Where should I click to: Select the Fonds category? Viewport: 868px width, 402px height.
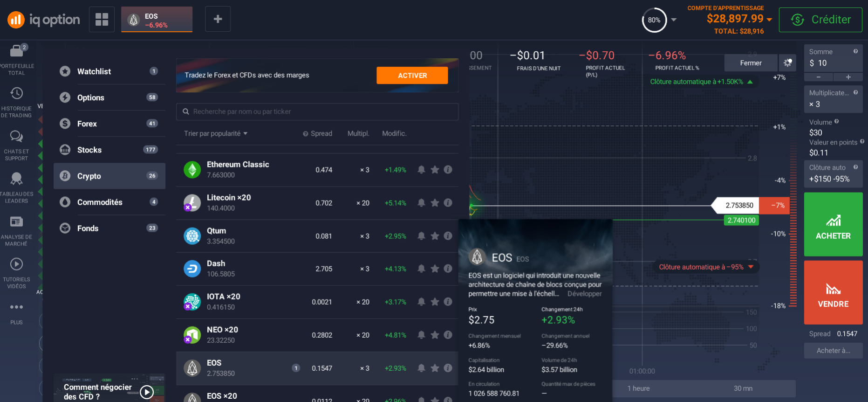(x=109, y=228)
